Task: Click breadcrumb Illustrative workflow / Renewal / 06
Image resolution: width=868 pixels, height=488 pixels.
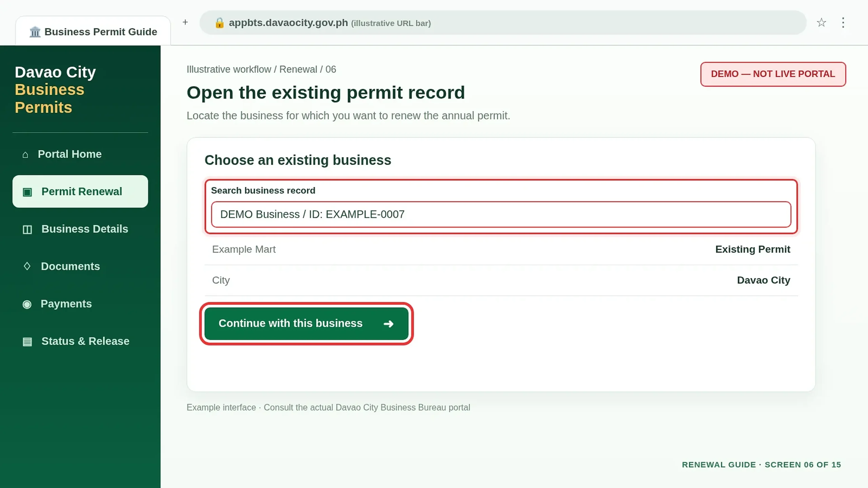Action: (x=261, y=69)
